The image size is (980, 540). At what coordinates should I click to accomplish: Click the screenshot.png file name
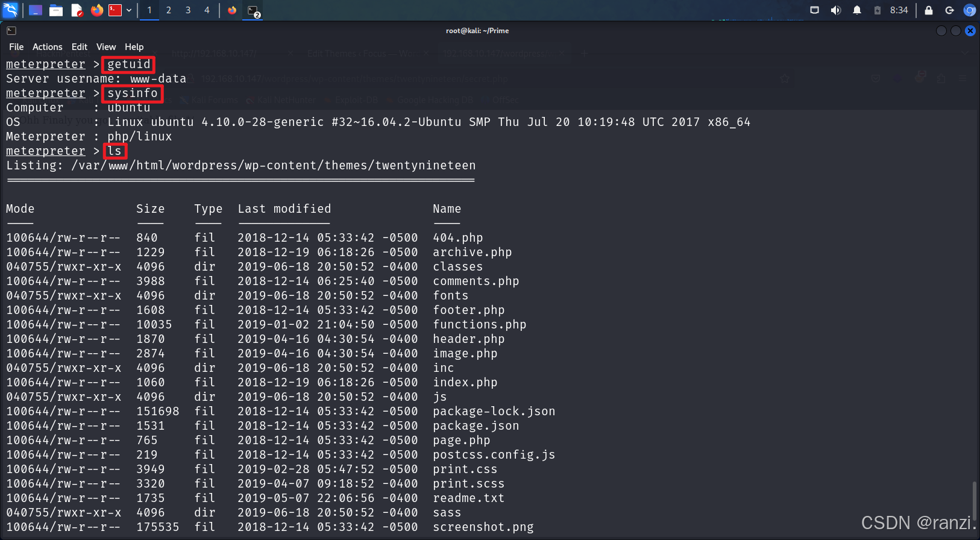(483, 527)
